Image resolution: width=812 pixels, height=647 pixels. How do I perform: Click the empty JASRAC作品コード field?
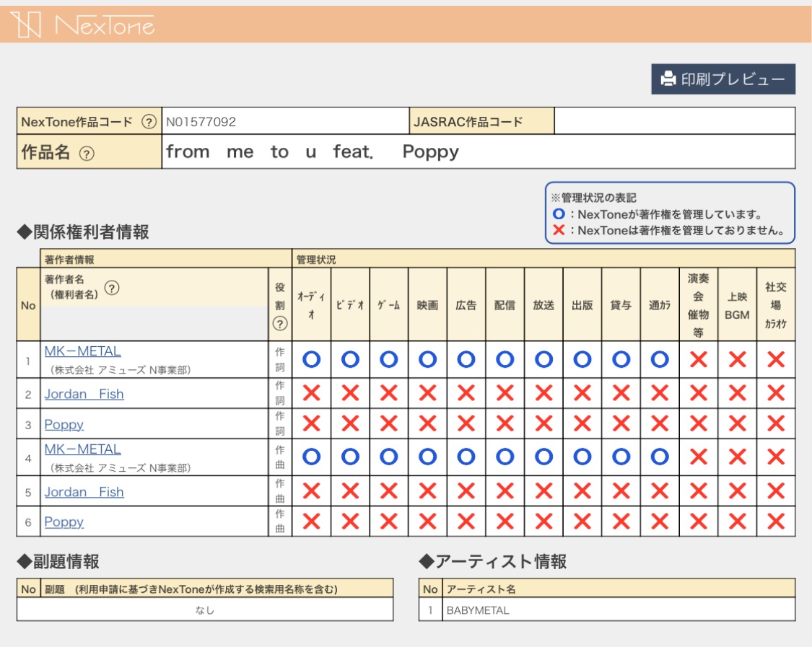click(674, 121)
